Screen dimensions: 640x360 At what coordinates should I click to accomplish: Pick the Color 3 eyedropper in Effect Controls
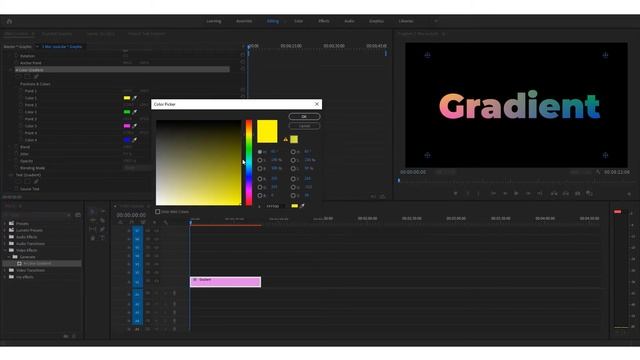tap(135, 126)
